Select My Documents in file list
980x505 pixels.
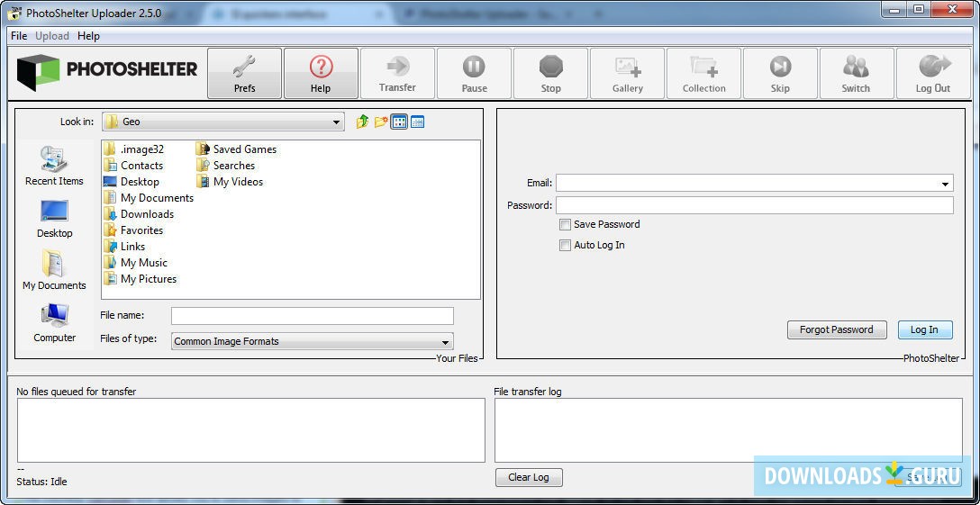[149, 197]
